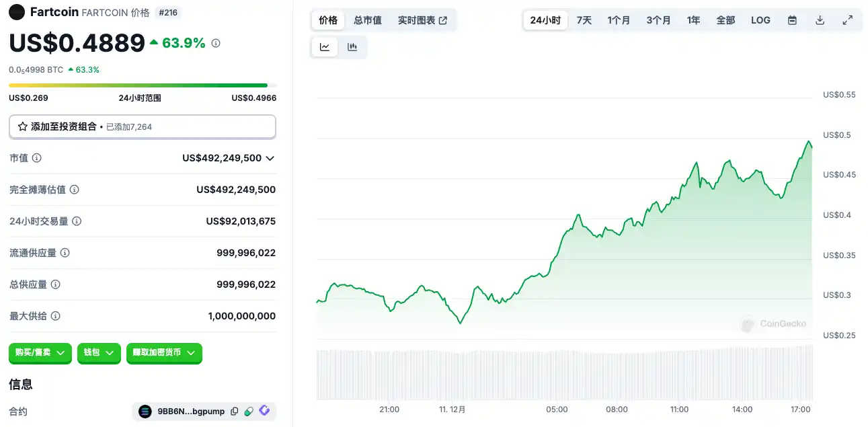Expand the market cap value chevron

pyautogui.click(x=270, y=159)
